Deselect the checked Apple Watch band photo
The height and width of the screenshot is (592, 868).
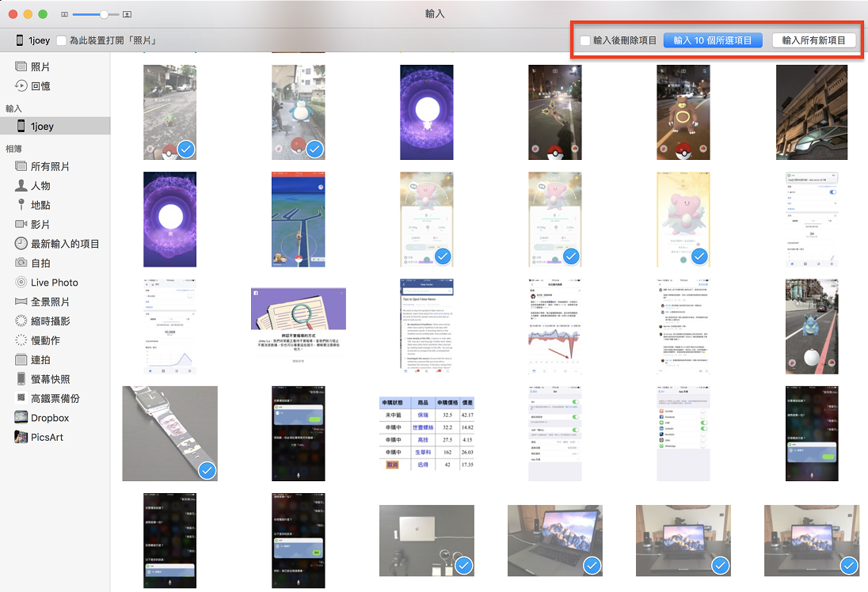(x=207, y=471)
